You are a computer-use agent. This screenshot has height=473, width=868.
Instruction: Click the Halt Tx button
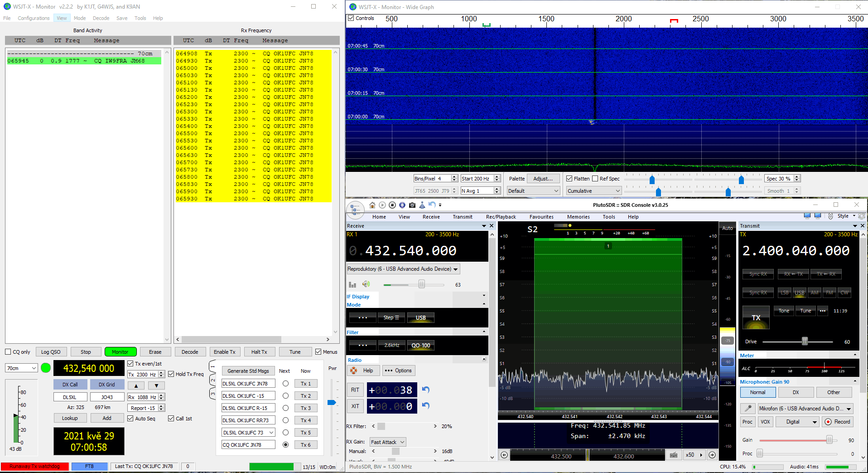pyautogui.click(x=259, y=352)
